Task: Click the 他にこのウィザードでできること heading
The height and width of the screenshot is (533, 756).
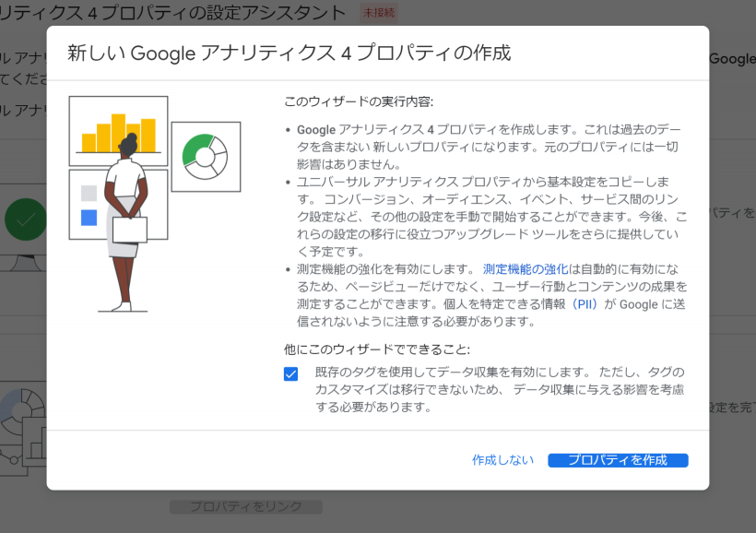Action: click(377, 349)
